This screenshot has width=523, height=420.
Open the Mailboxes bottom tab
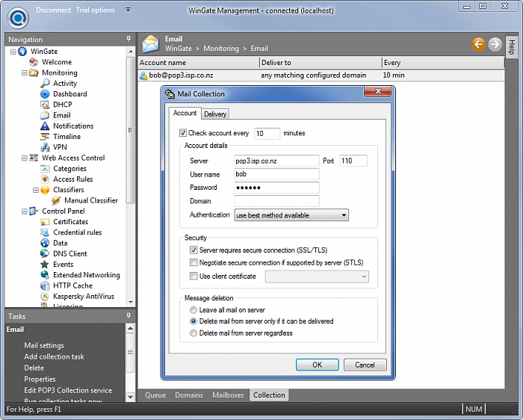tap(228, 395)
